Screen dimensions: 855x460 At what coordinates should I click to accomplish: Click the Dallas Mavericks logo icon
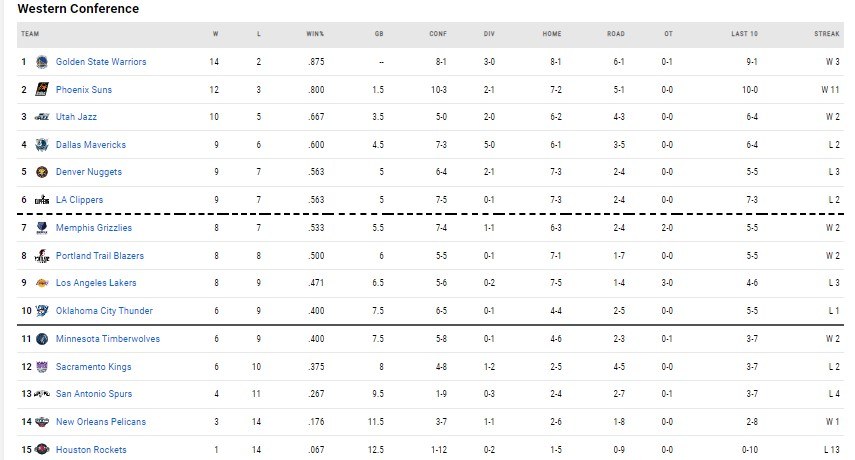[42, 145]
